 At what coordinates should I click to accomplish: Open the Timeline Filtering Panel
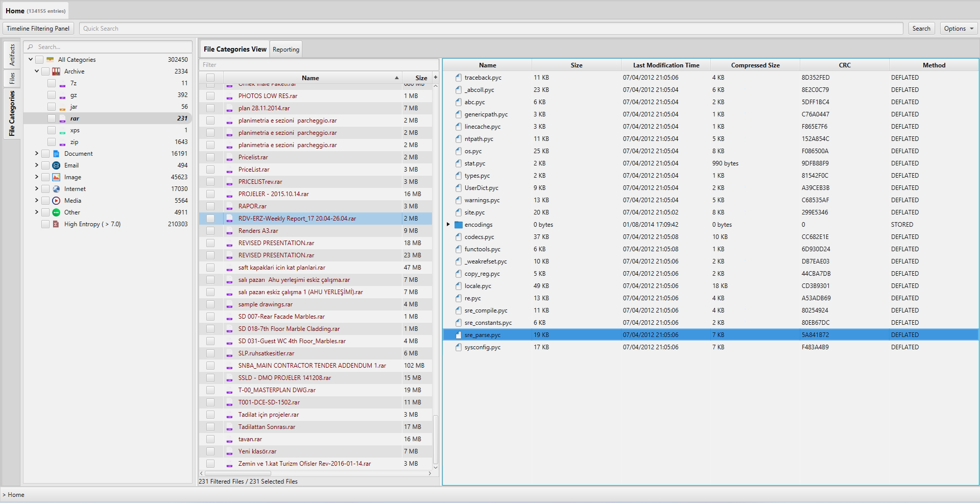(38, 28)
